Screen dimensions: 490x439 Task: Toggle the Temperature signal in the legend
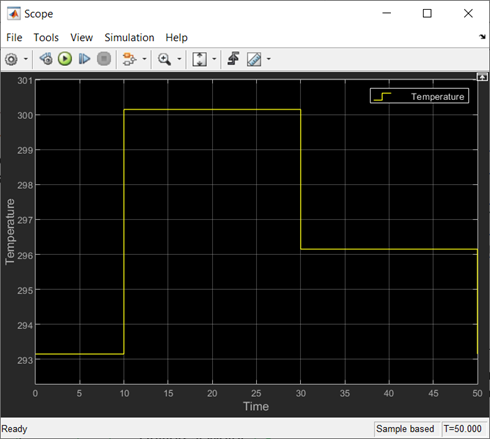pyautogui.click(x=419, y=96)
